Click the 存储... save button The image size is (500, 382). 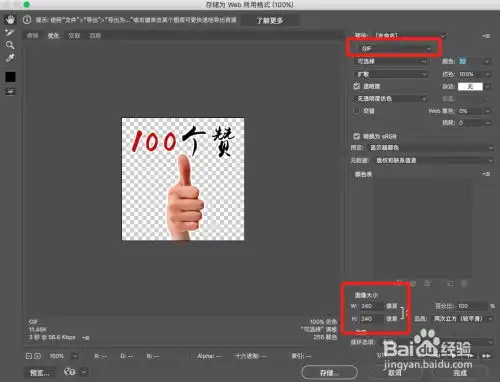(329, 372)
